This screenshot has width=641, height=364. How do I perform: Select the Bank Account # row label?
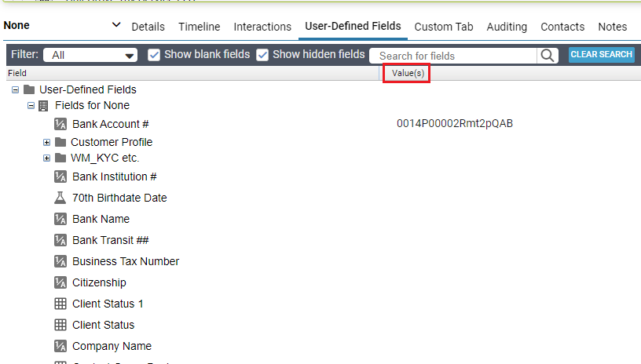[x=111, y=124]
